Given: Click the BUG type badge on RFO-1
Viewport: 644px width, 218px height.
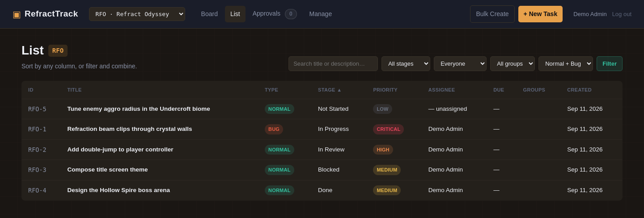Looking at the screenshot, I should click(x=274, y=129).
